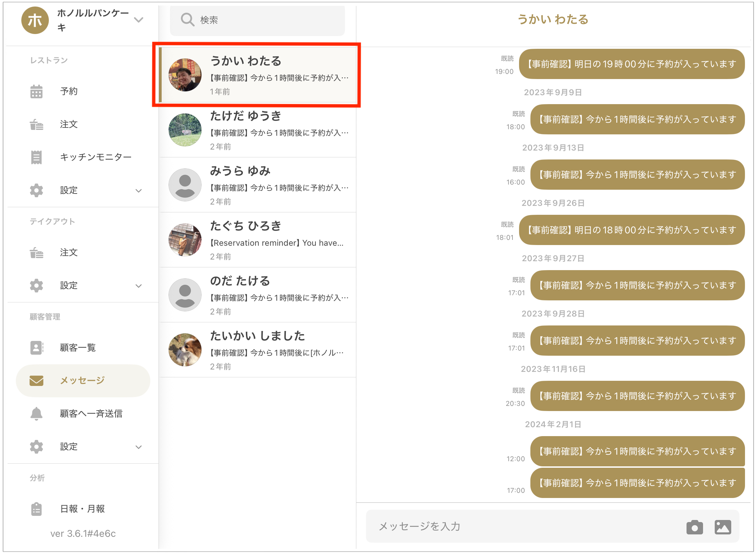Image resolution: width=756 pixels, height=554 pixels.
Task: Click たぐち ひろき profile photo
Action: (x=185, y=240)
